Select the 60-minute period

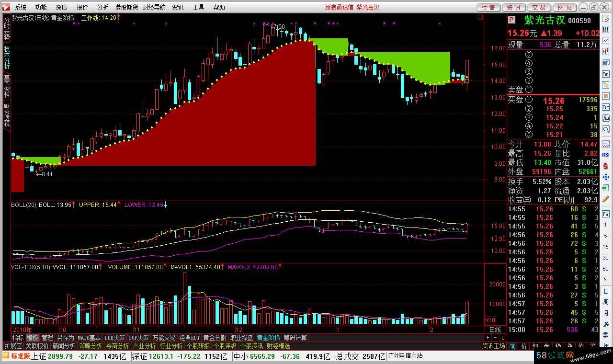(x=606, y=269)
